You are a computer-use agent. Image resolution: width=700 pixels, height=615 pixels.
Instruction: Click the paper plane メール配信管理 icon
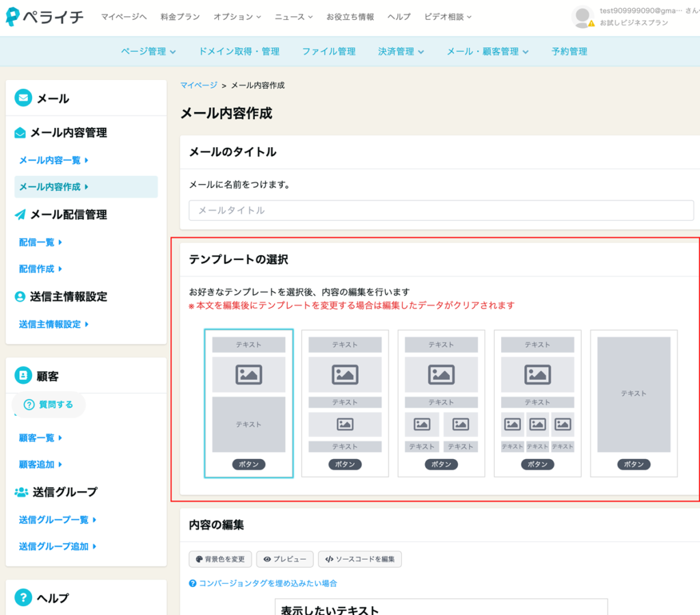coord(21,215)
